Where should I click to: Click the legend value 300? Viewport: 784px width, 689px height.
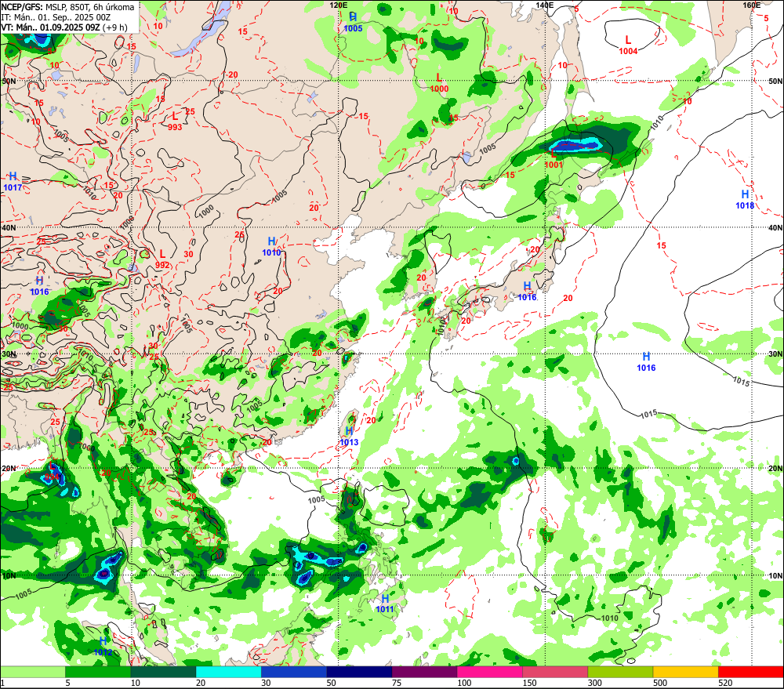coord(594,683)
